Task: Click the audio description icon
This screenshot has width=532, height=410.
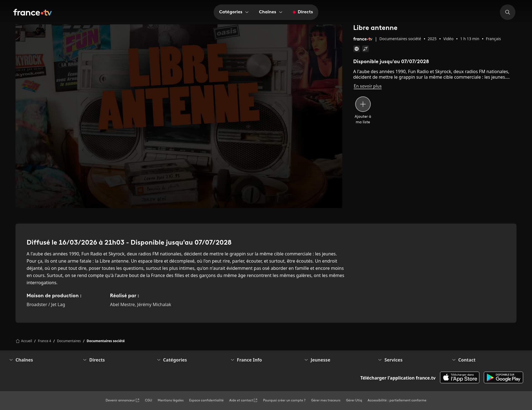Action: coord(365,49)
